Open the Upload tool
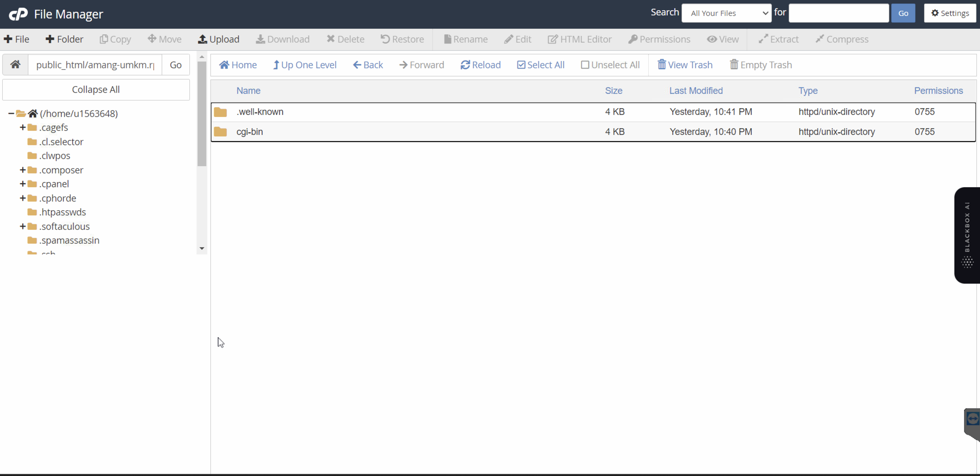 click(219, 39)
